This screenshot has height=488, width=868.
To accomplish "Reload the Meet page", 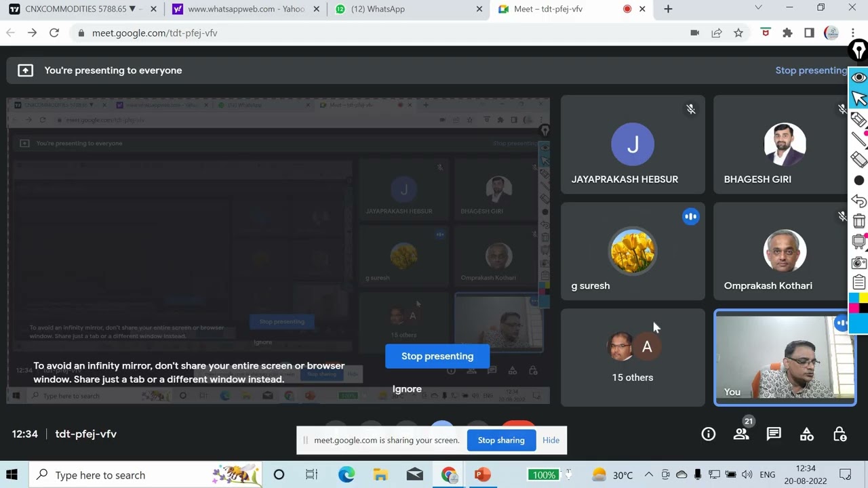I will (x=54, y=33).
